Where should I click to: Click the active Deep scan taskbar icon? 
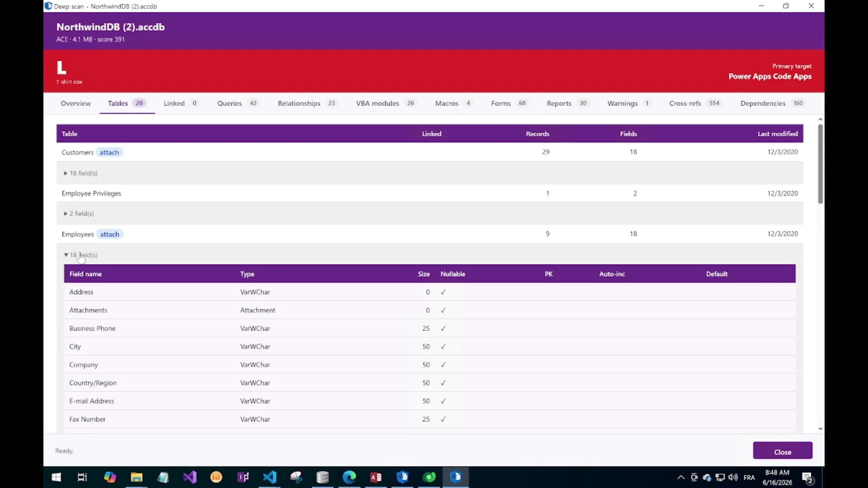(456, 477)
